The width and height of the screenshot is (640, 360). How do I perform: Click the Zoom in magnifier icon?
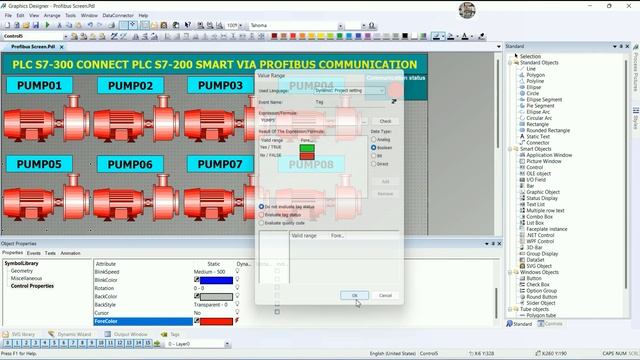point(200,25)
